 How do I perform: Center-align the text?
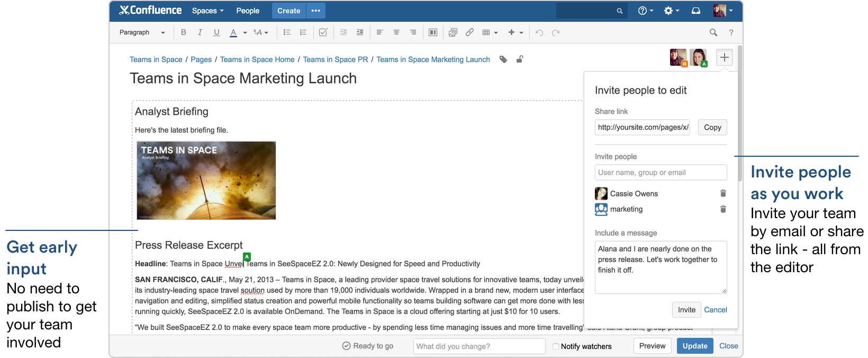tap(396, 32)
